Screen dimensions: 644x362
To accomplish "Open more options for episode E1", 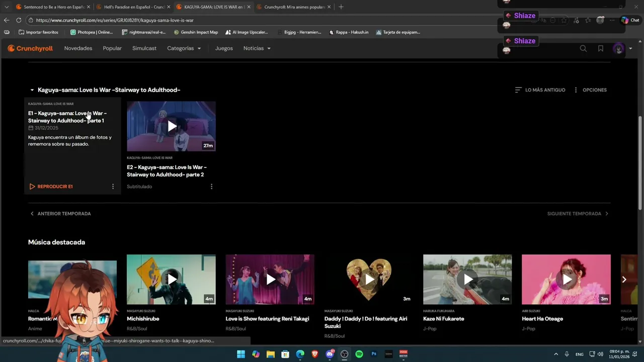I will pos(113,187).
